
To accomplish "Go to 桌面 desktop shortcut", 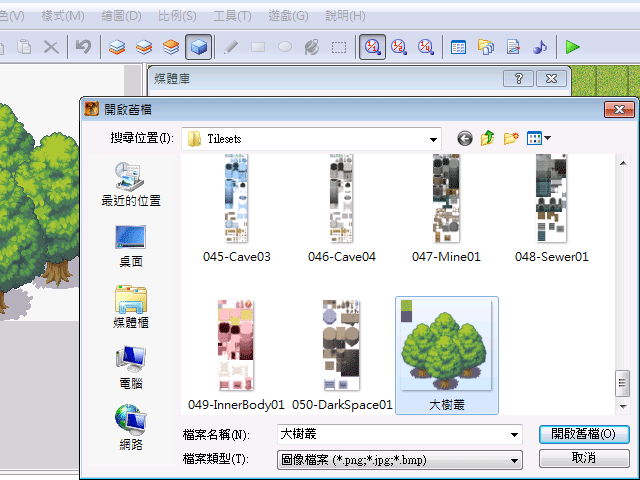I will (131, 246).
